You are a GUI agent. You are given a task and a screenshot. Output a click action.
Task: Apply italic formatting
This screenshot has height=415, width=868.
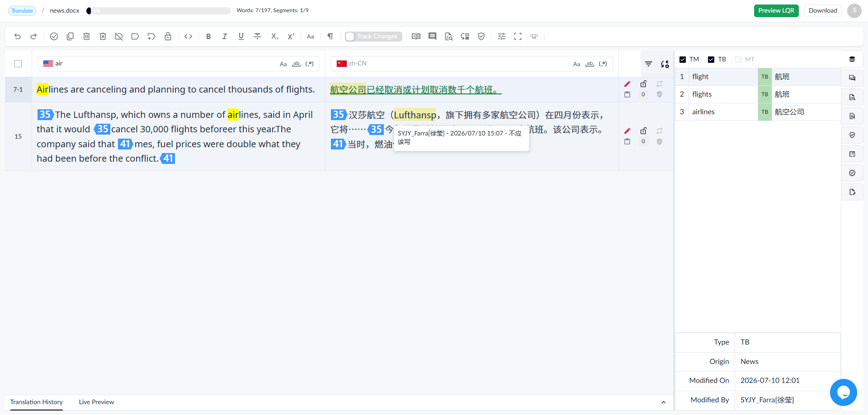pos(225,37)
